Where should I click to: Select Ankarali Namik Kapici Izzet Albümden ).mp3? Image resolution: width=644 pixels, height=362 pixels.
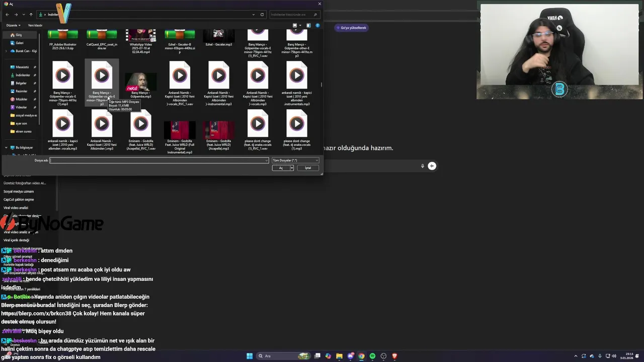pos(102,130)
